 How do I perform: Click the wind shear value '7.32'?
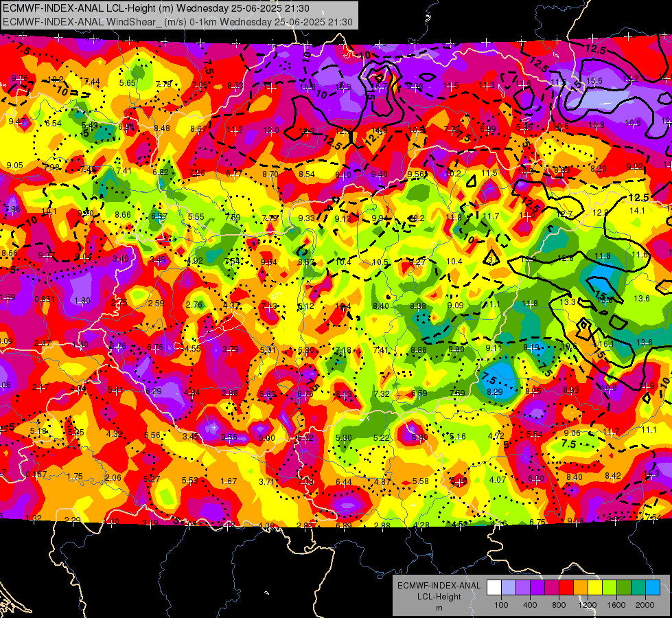[382, 393]
